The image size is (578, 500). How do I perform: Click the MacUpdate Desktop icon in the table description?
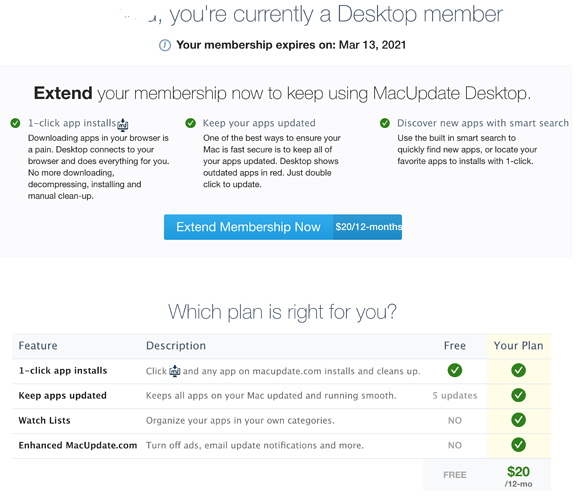pos(175,371)
